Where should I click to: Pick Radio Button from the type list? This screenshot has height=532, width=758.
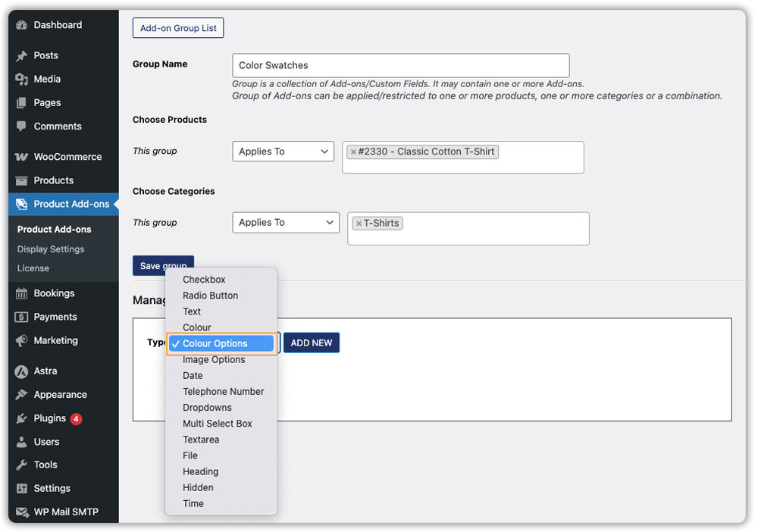click(210, 296)
